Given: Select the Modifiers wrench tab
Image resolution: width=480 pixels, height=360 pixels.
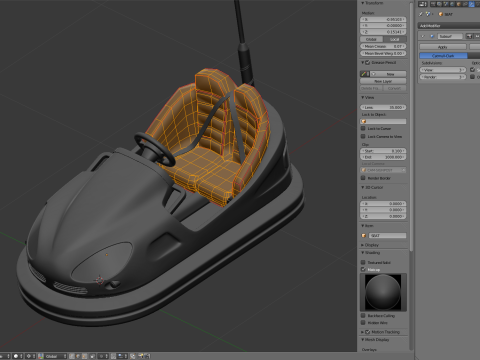Looking at the screenshot, I should pos(471,4).
